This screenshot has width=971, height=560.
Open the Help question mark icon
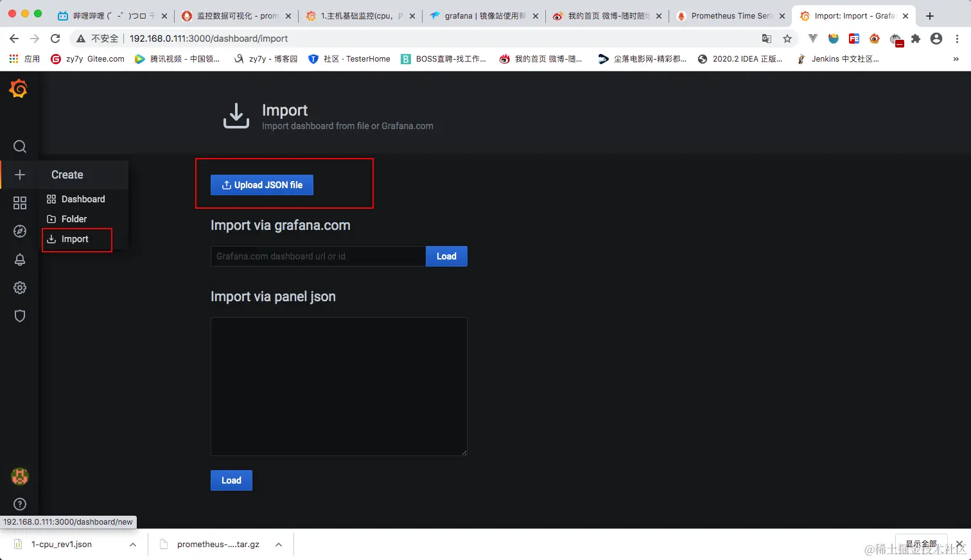(20, 504)
